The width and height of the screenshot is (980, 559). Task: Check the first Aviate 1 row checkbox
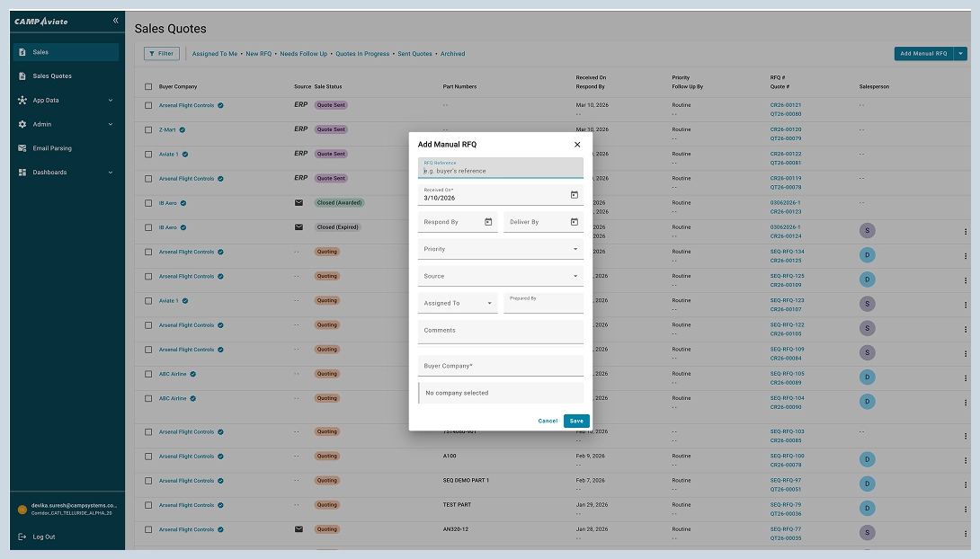[148, 155]
